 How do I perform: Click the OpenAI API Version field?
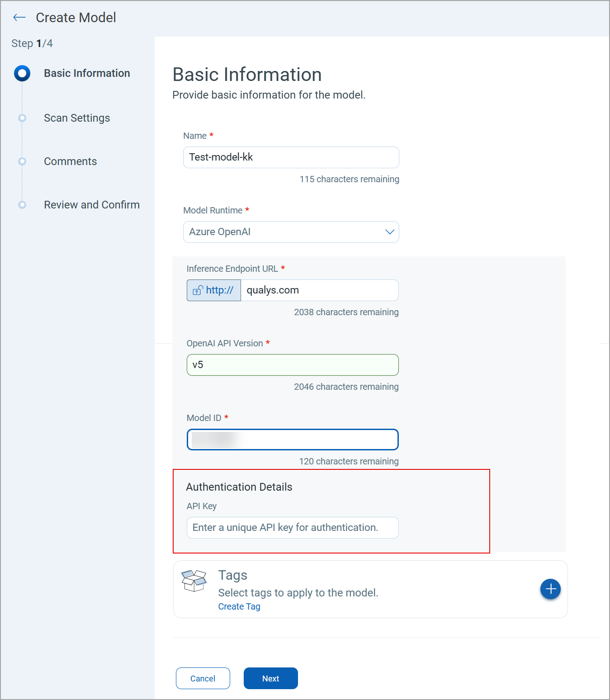(293, 365)
